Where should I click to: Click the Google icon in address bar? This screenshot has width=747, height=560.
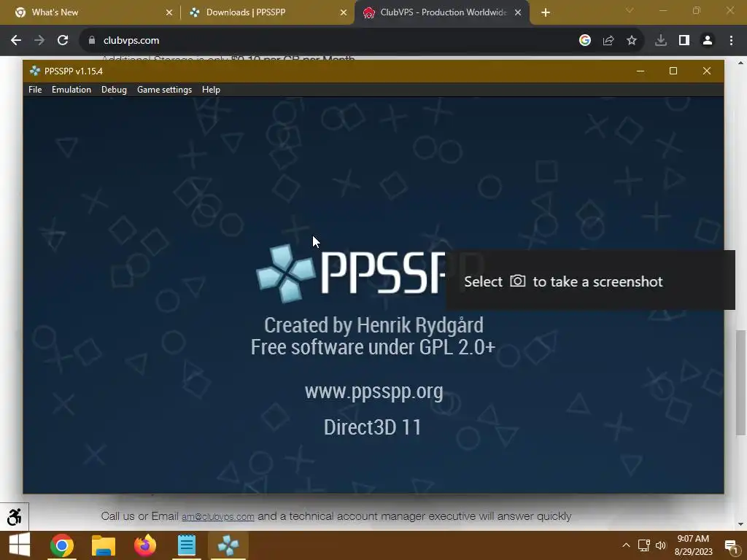click(584, 41)
